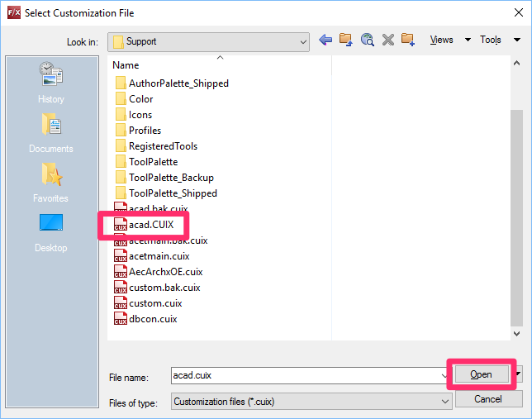Open the Favorites location

coord(51,183)
